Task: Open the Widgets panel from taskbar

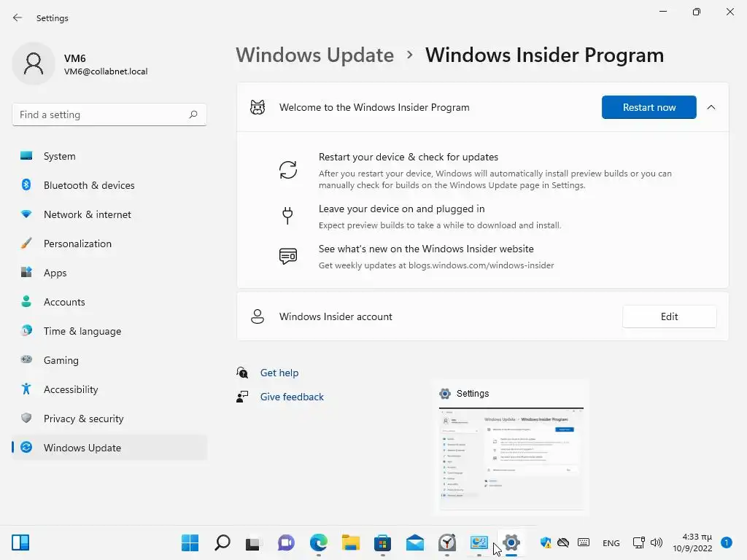Action: click(20, 542)
